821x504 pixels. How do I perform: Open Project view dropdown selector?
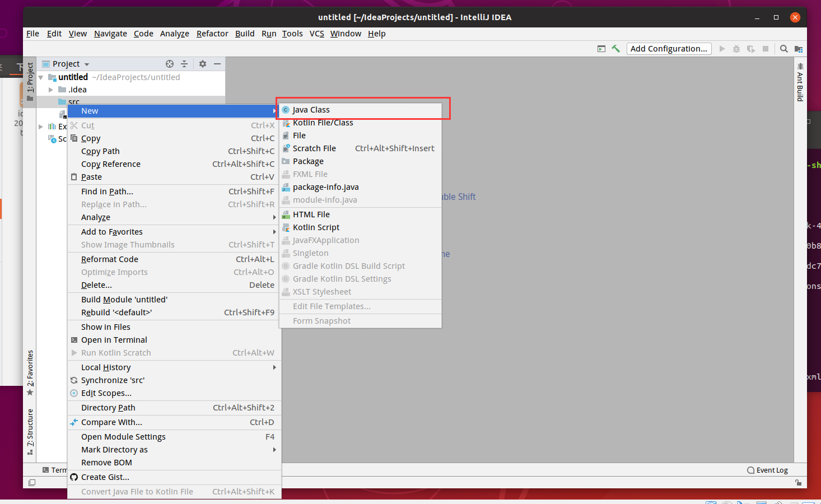click(66, 64)
